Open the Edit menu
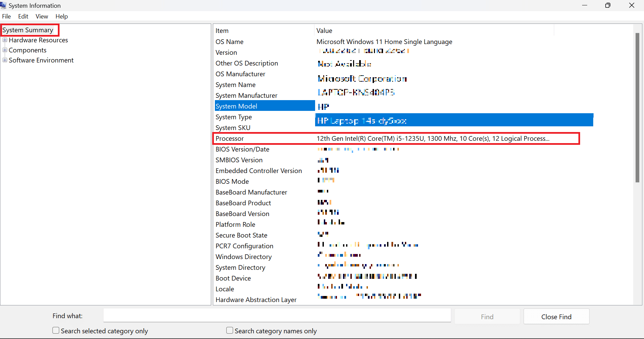644x339 pixels. (23, 16)
